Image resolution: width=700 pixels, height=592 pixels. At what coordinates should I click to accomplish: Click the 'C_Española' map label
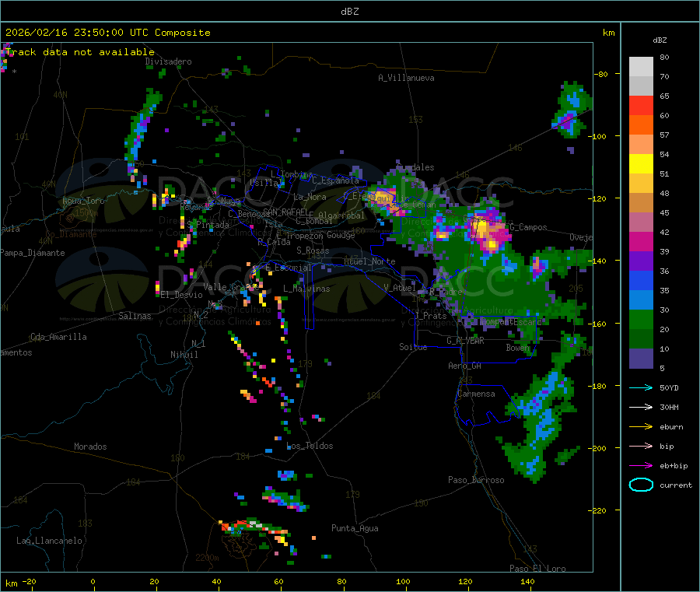335,180
